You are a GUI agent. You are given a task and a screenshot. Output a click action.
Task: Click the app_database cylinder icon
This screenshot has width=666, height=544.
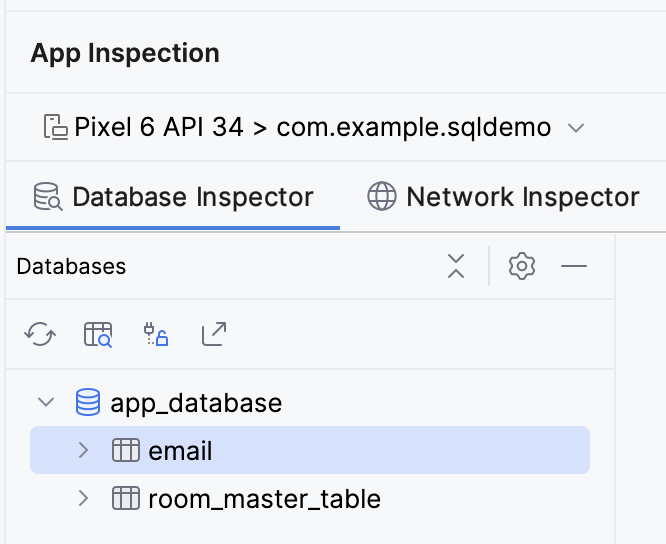88,403
